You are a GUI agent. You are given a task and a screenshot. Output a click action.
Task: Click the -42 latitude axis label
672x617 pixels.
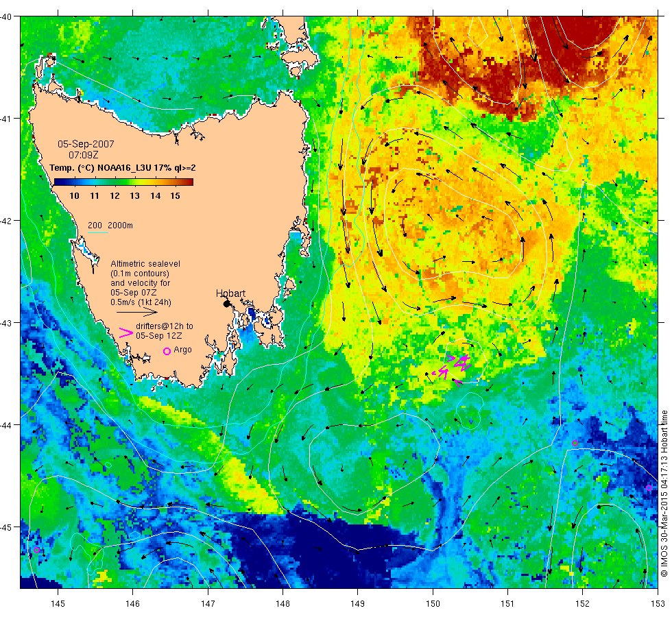click(6, 221)
